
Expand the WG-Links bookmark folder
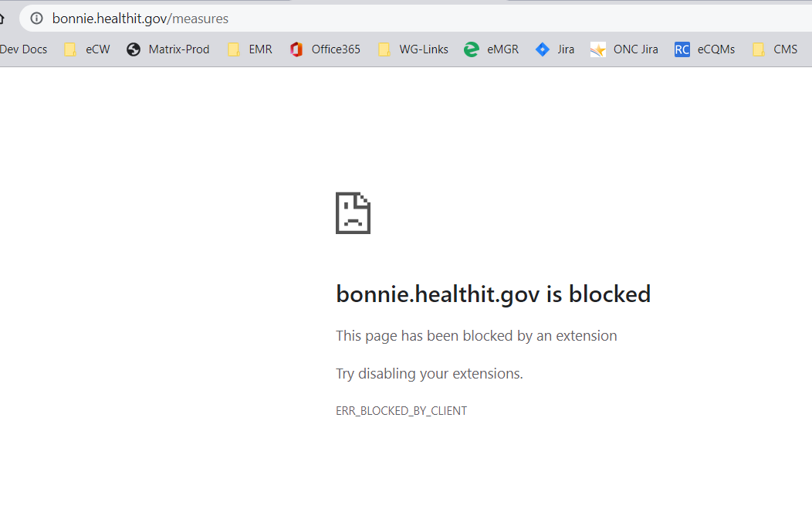(413, 49)
